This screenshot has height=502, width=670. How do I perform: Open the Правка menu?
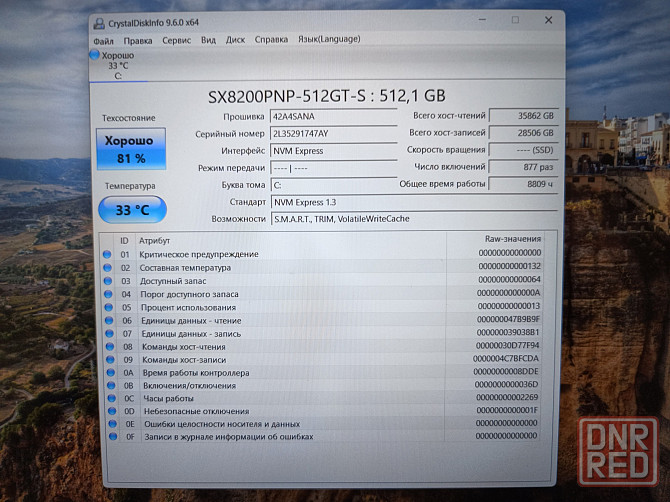(138, 41)
